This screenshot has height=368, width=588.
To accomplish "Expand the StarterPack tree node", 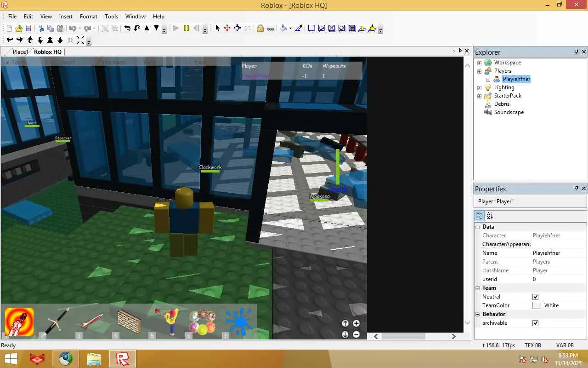I will [x=479, y=96].
